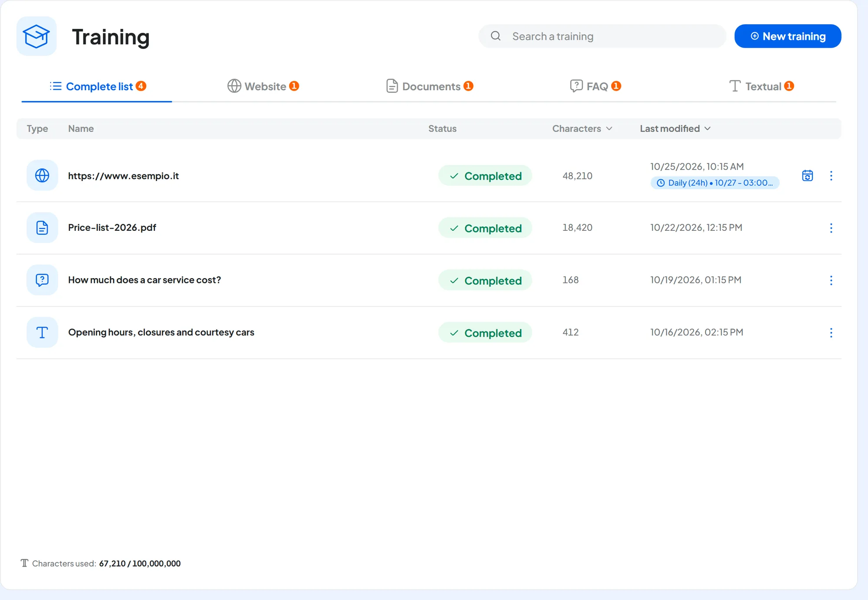The height and width of the screenshot is (600, 868).
Task: Click the 10/19/2026, 01:15 PM date
Action: tap(696, 280)
